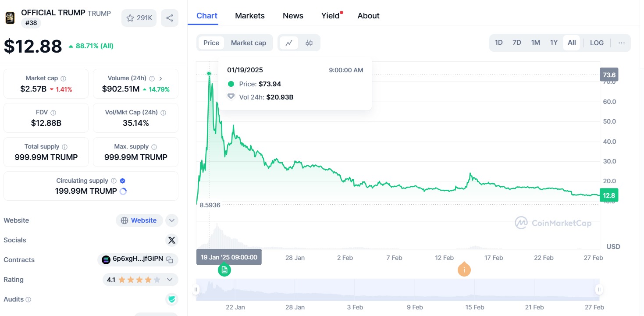
Task: Click the share icon button
Action: coord(170,18)
